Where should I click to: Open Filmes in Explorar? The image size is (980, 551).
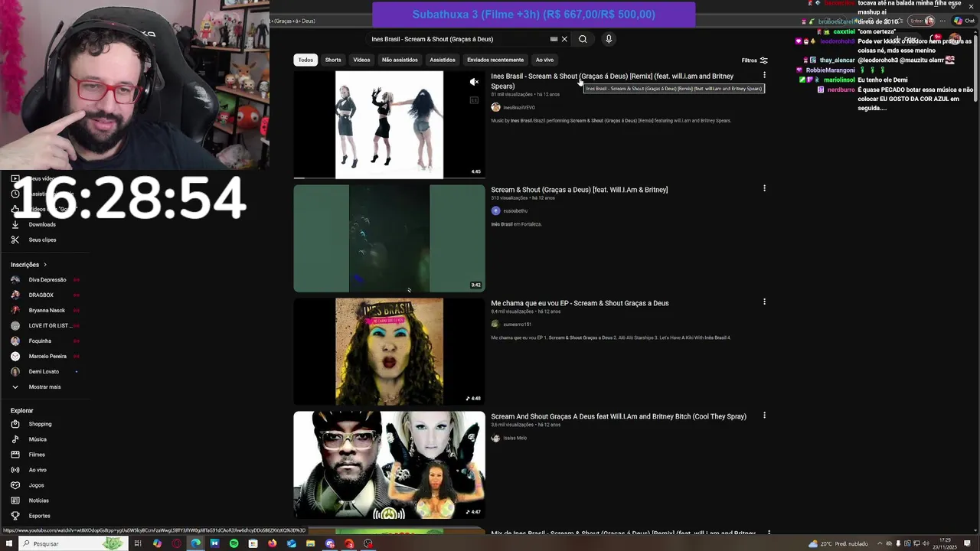tap(37, 455)
